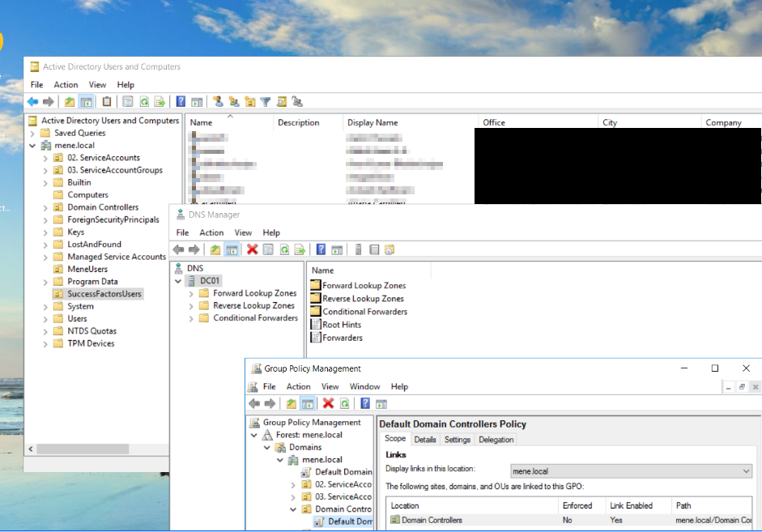Click the red X delete icon in DNS Manager
The image size is (762, 532).
pyautogui.click(x=253, y=249)
